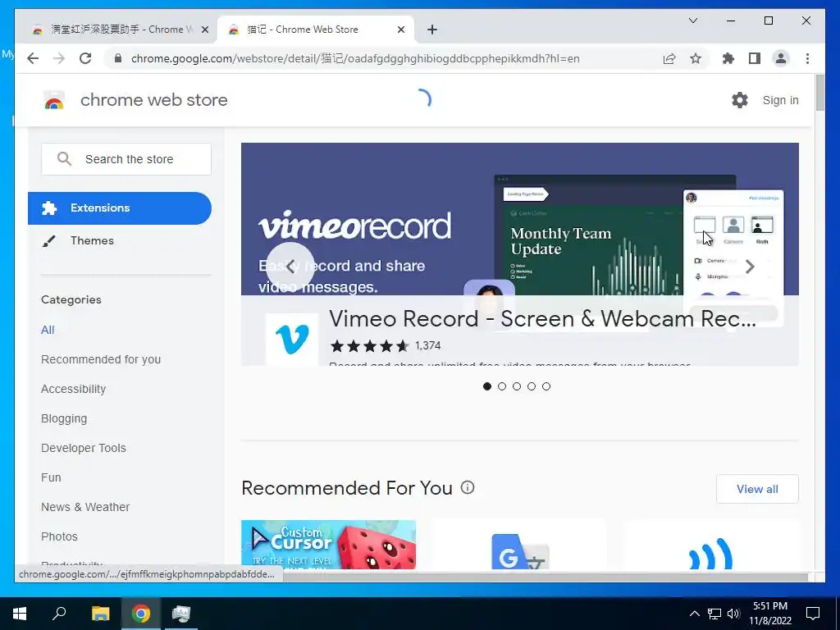Screen dimensions: 840x630
Task: Open Google Translate extension thumbnail
Action: pos(519,545)
